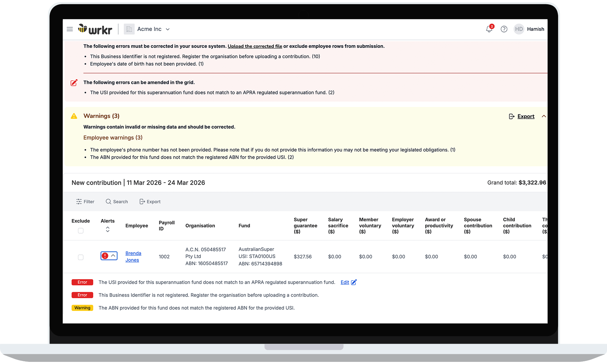Tick Exclude checkbox for Brenda Jones
Screen dimensions: 607x364
pos(80,257)
